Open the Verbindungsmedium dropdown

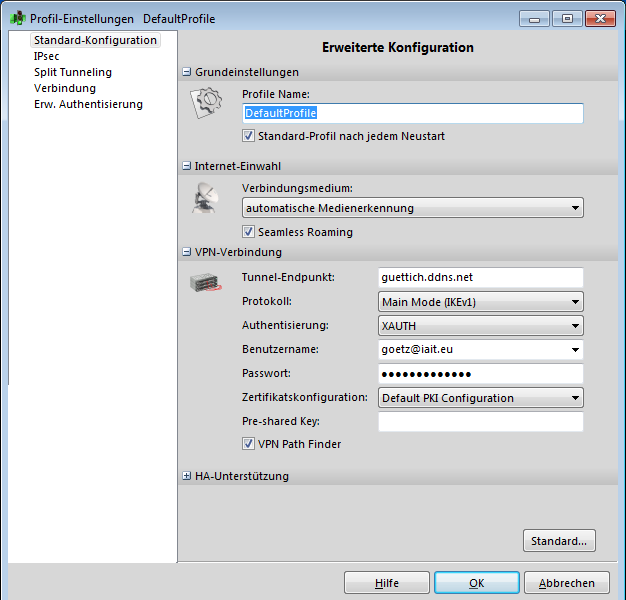point(412,208)
